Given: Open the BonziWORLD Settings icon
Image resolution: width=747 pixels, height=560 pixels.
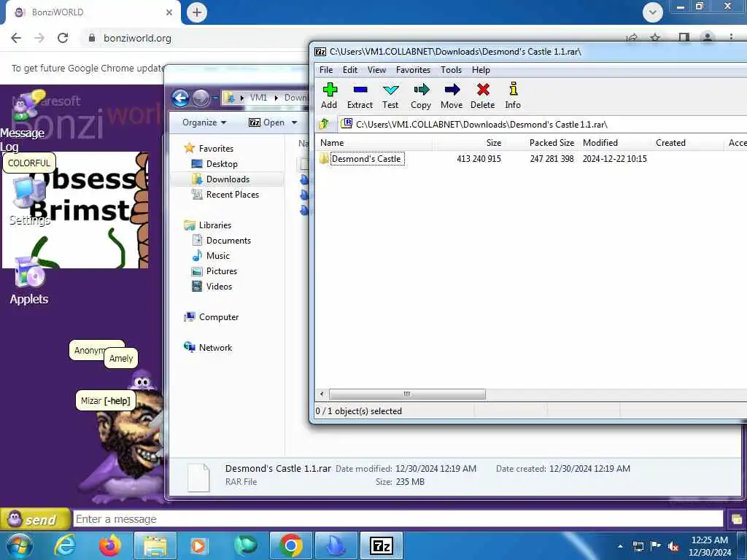Looking at the screenshot, I should pyautogui.click(x=29, y=202).
